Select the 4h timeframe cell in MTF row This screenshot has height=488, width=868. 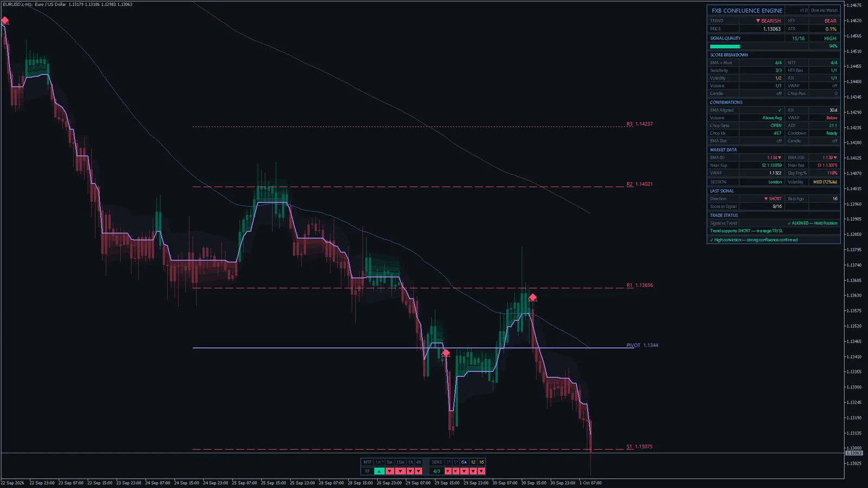418,462
